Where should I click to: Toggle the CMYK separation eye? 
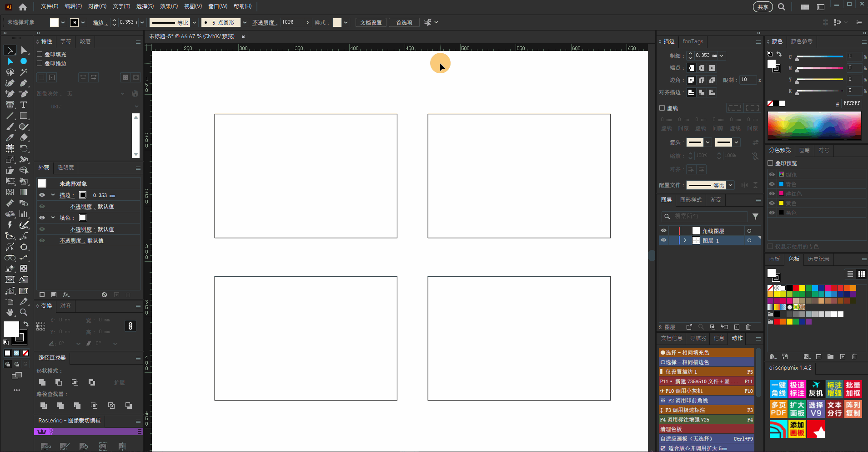pos(772,174)
